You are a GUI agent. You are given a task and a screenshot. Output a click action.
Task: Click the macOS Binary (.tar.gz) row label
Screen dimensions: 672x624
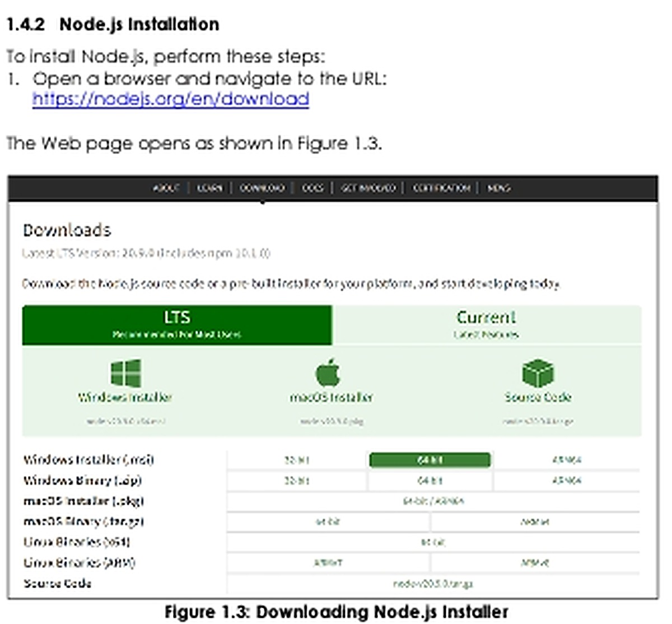[83, 521]
